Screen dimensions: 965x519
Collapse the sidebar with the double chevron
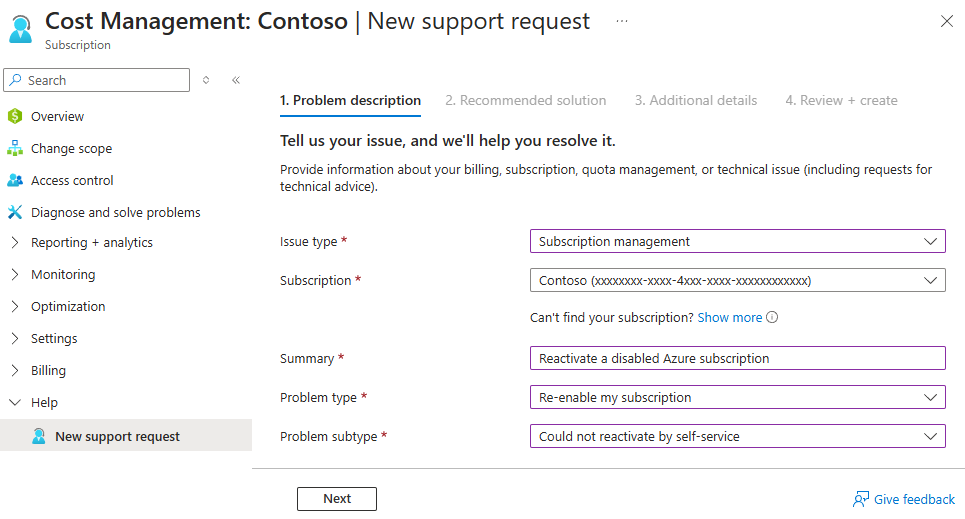point(236,80)
